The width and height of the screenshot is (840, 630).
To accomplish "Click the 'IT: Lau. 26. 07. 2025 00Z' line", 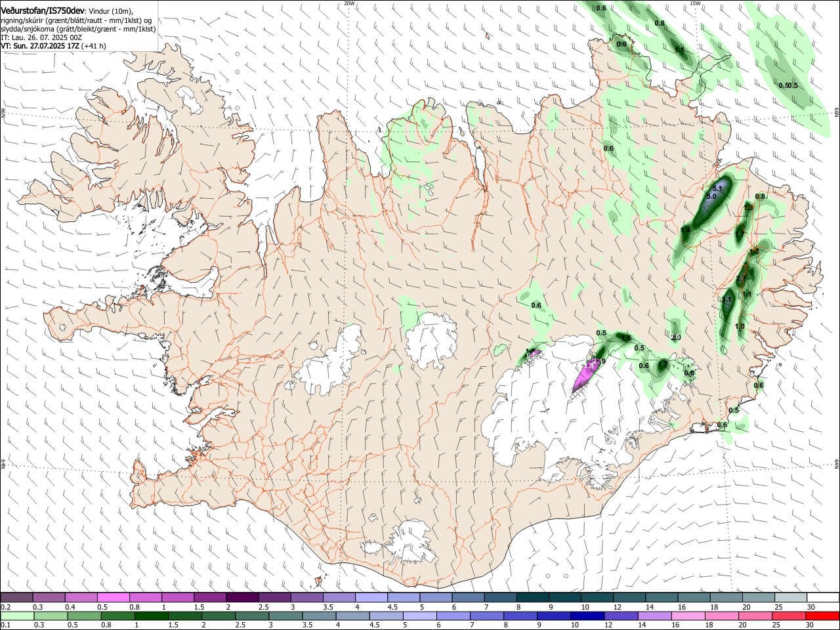I will [x=41, y=37].
